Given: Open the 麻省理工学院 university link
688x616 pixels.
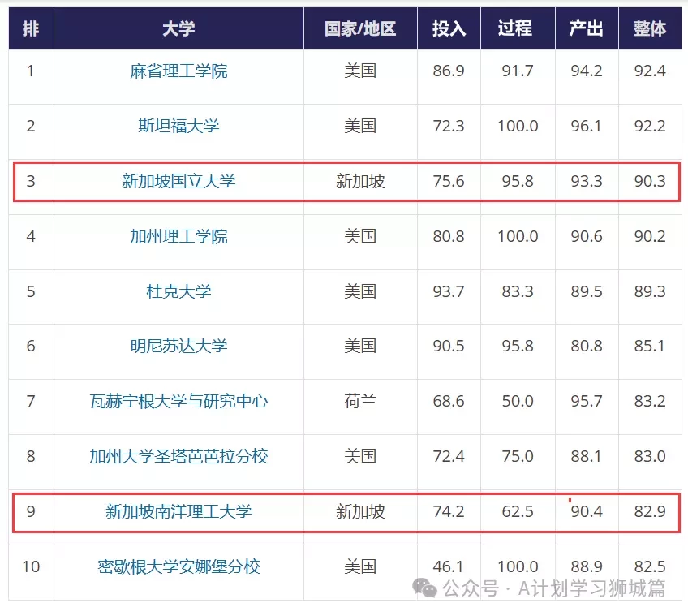Looking at the screenshot, I should coord(178,71).
